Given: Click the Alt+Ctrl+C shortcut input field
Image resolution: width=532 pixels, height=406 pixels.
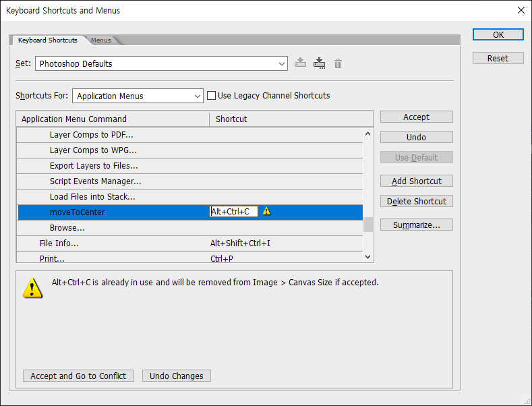Looking at the screenshot, I should (233, 212).
